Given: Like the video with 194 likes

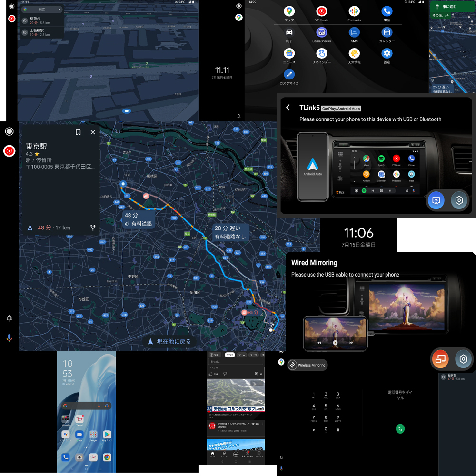Looking at the screenshot, I should pos(213,374).
